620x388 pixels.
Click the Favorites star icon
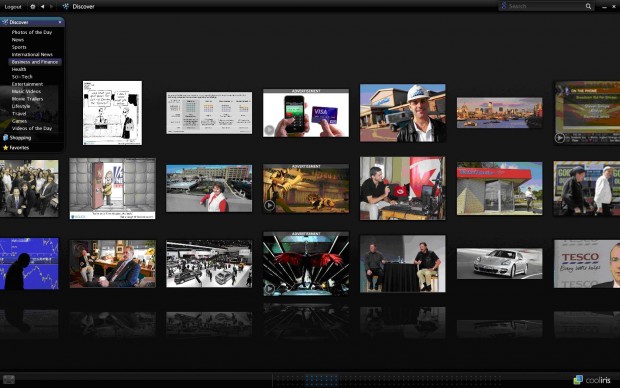click(5, 148)
